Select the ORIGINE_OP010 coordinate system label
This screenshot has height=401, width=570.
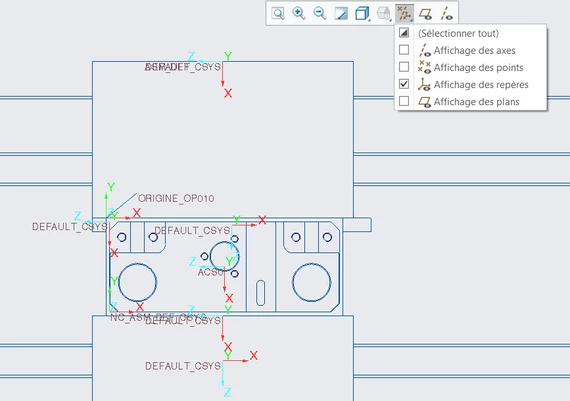pyautogui.click(x=176, y=199)
